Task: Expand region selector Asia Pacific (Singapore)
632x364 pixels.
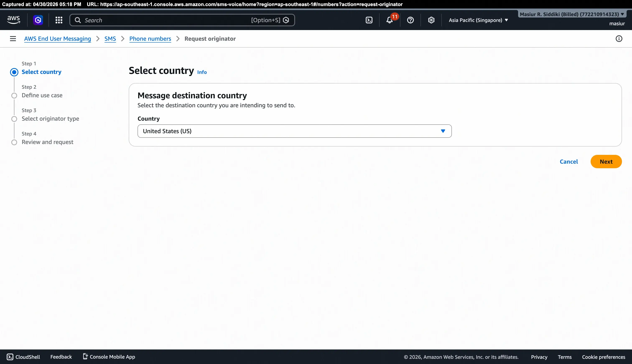Action: pos(478,20)
